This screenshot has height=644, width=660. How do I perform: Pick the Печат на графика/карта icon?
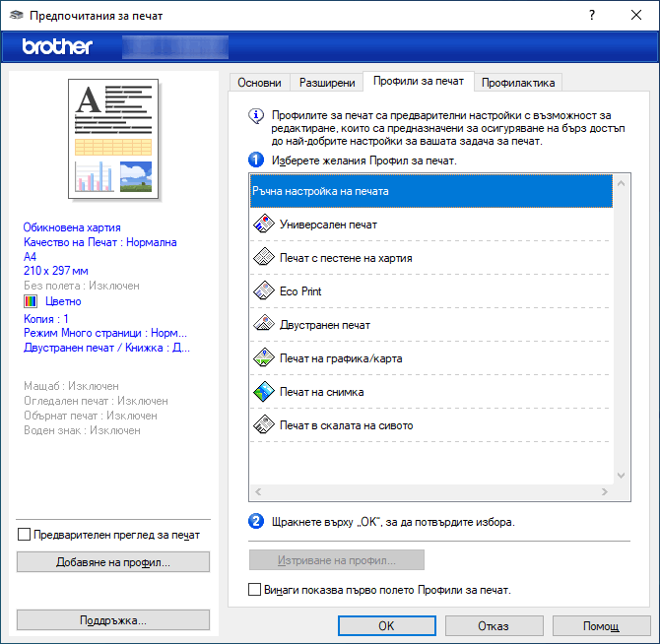[264, 357]
